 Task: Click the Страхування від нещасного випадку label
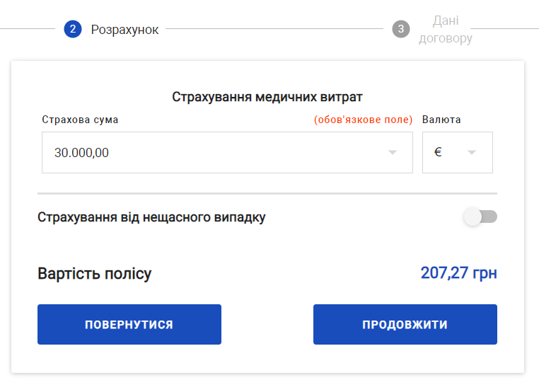tap(151, 217)
